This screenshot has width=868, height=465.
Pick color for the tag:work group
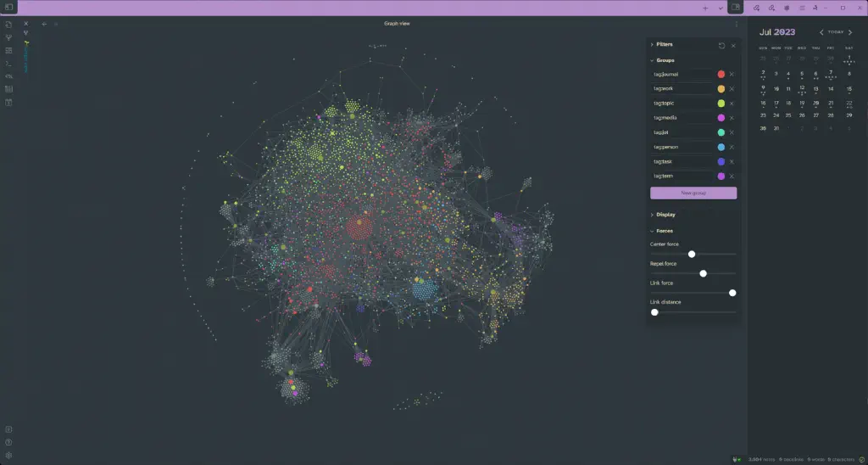[x=721, y=89]
